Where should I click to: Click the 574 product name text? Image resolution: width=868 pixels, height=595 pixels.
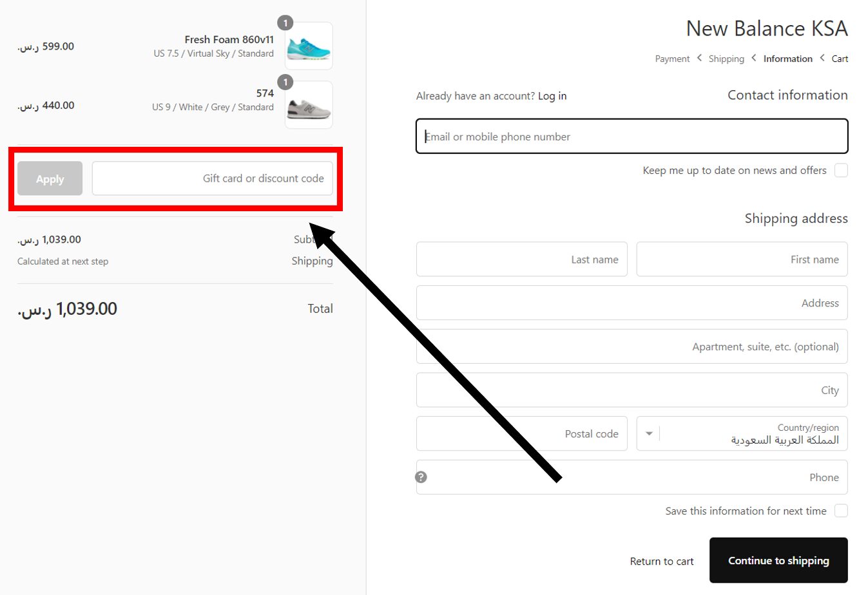pos(265,93)
